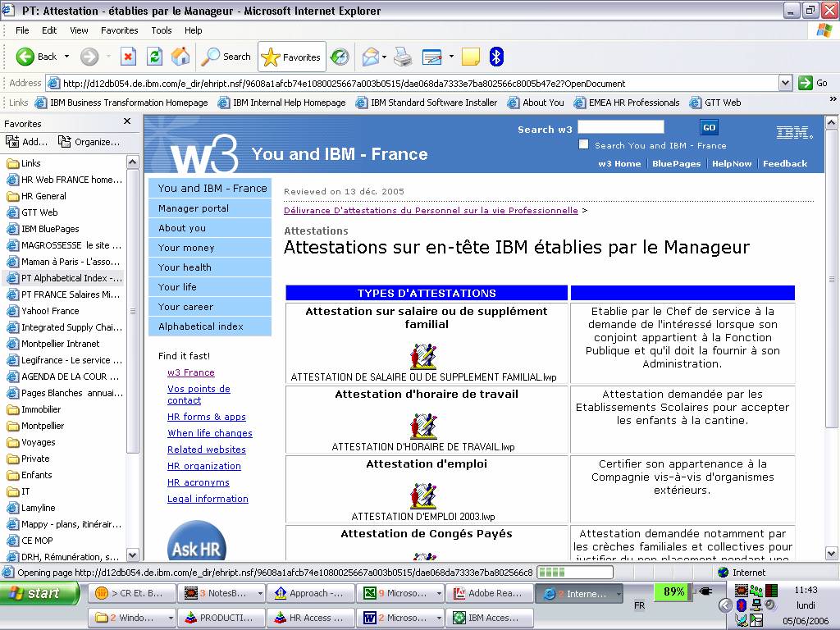
Task: Open the address bar dropdown arrow
Action: pos(785,83)
